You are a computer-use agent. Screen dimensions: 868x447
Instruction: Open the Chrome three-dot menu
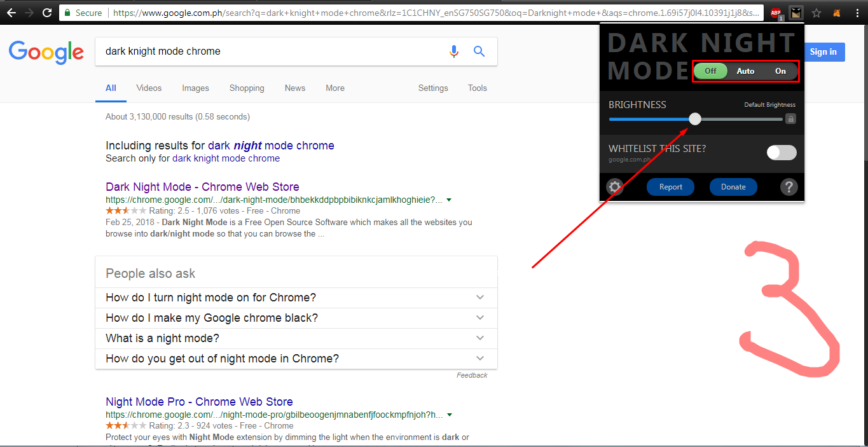click(x=858, y=13)
